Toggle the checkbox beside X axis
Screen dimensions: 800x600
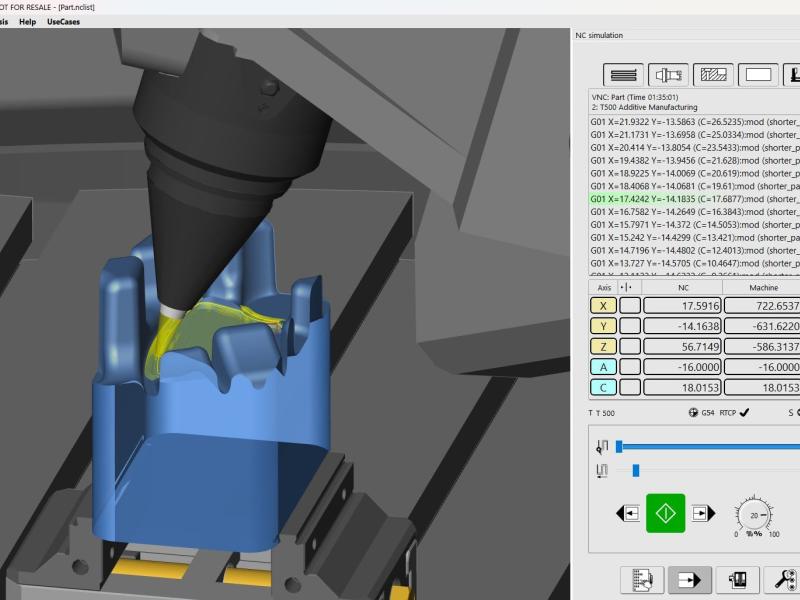pyautogui.click(x=629, y=307)
